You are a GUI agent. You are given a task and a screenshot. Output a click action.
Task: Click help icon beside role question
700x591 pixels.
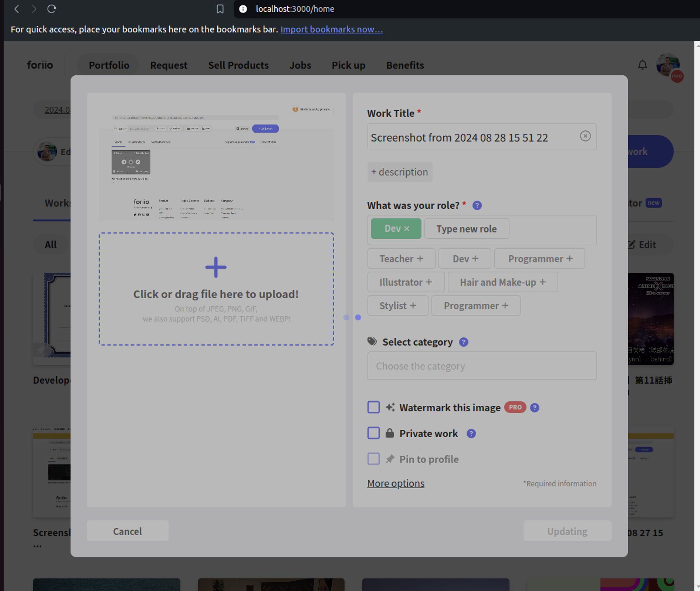477,205
